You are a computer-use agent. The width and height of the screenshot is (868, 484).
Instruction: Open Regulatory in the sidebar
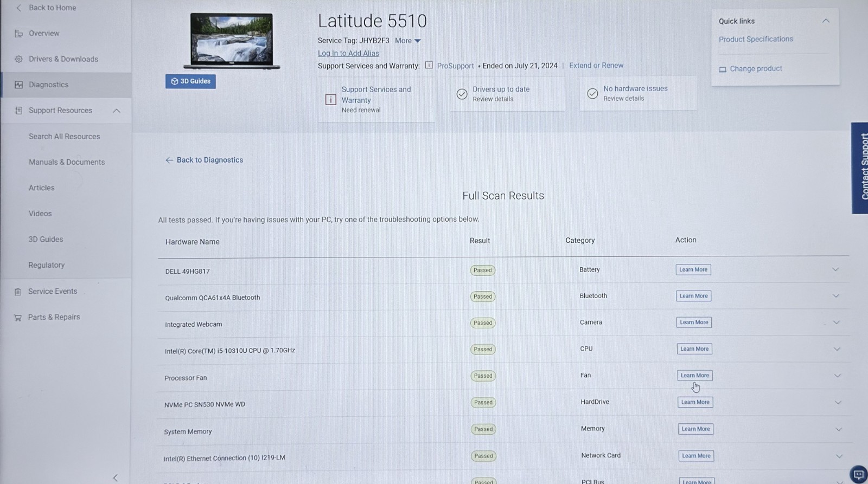click(x=47, y=265)
